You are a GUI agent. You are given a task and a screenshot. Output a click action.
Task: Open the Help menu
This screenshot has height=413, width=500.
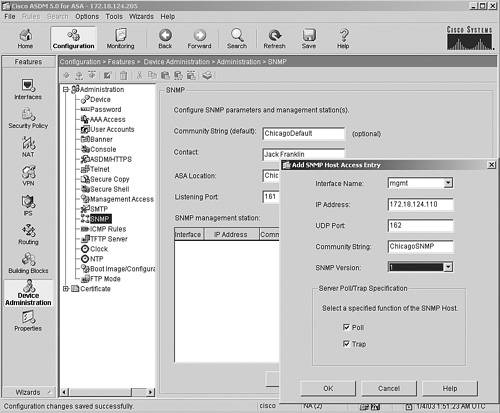click(167, 16)
